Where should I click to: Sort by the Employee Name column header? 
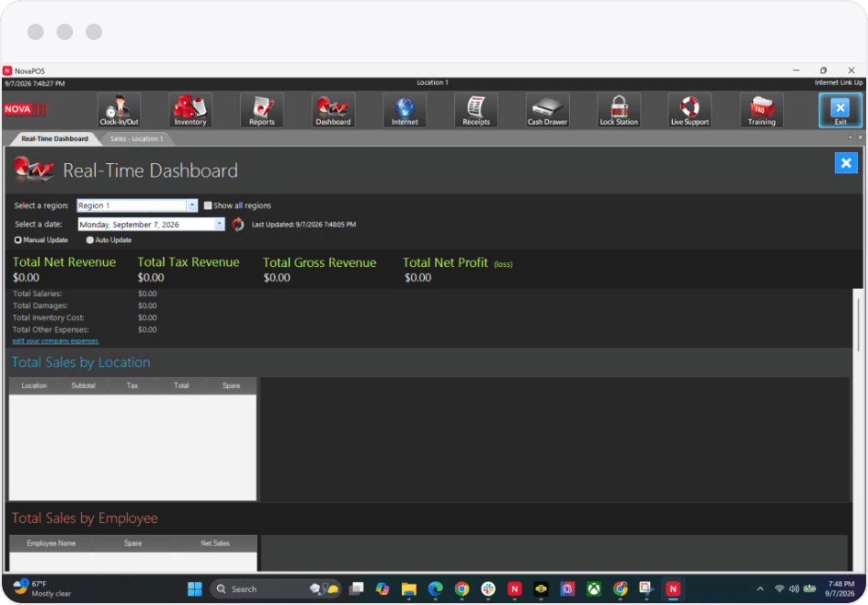click(x=51, y=544)
